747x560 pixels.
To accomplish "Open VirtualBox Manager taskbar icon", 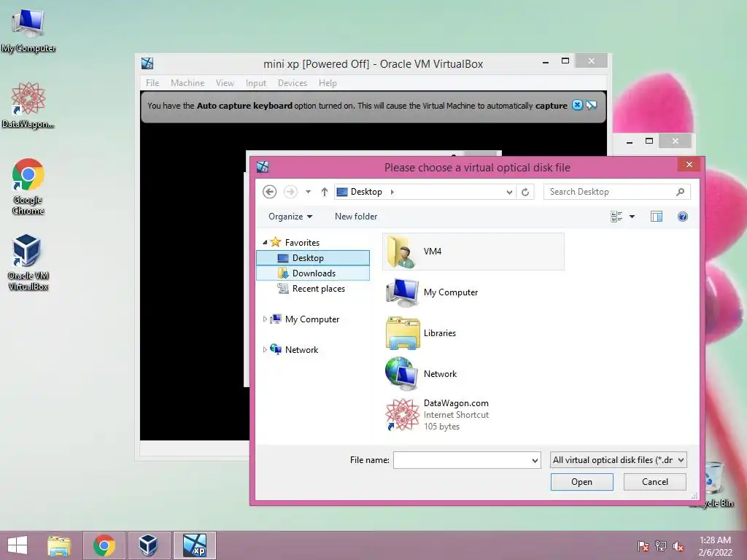I will point(148,545).
